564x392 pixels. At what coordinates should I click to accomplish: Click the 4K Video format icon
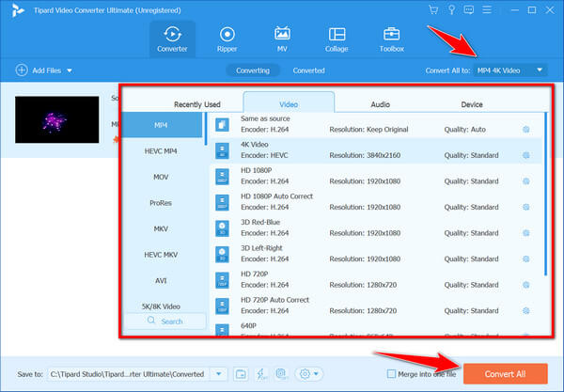pyautogui.click(x=222, y=150)
